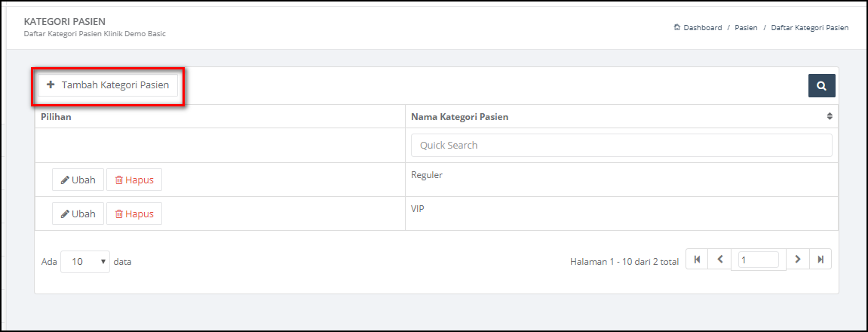
Task: Click the home icon beside Dashboard breadcrumb
Action: [x=676, y=27]
